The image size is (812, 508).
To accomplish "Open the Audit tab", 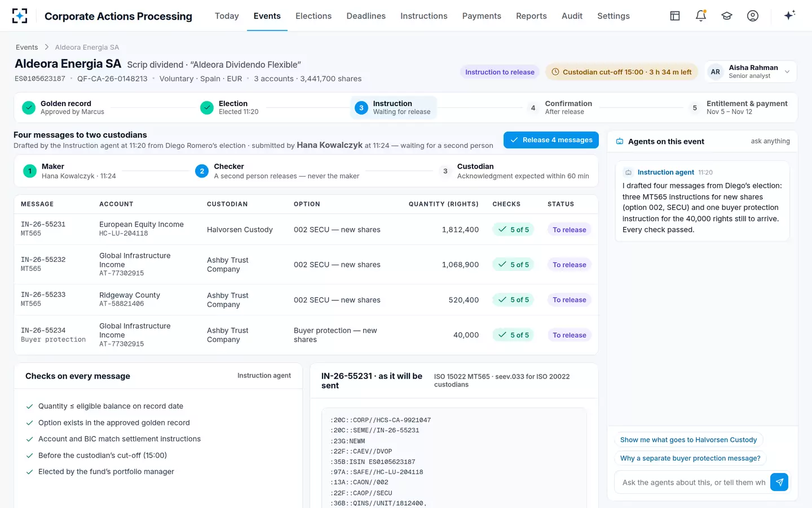I will point(572,16).
